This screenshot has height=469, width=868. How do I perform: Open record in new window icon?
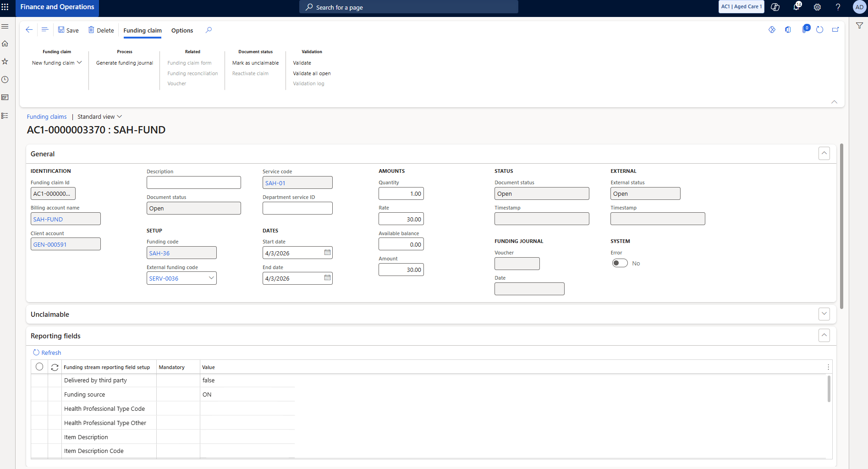pos(835,30)
